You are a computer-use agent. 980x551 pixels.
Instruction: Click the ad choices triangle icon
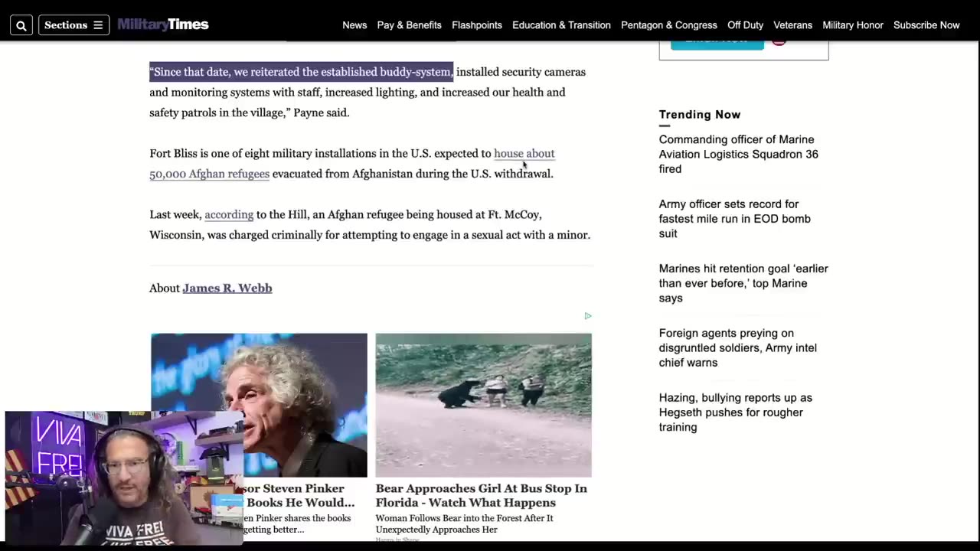(x=588, y=315)
